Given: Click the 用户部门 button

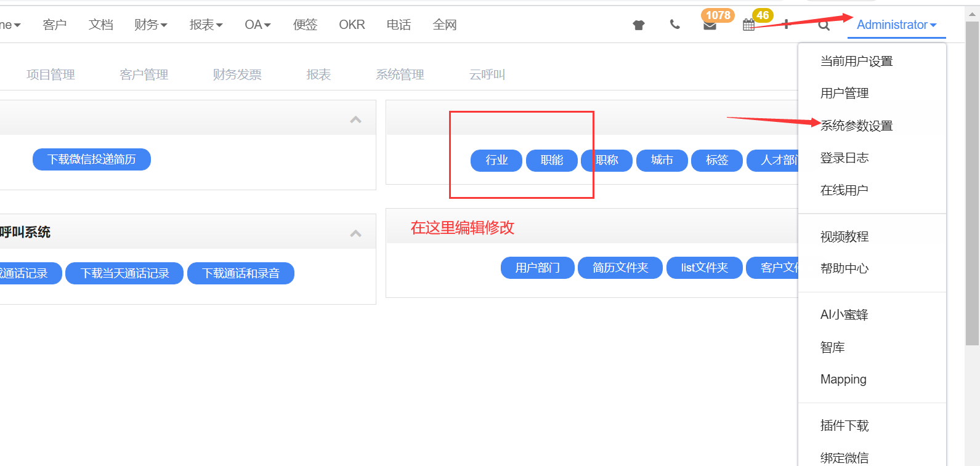Looking at the screenshot, I should point(538,268).
